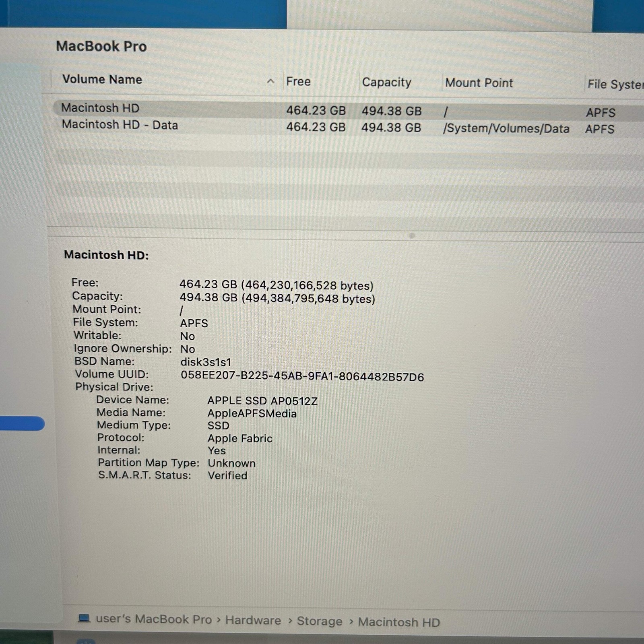This screenshot has width=644, height=644.
Task: Click the Ignore Ownership value No
Action: (x=188, y=349)
